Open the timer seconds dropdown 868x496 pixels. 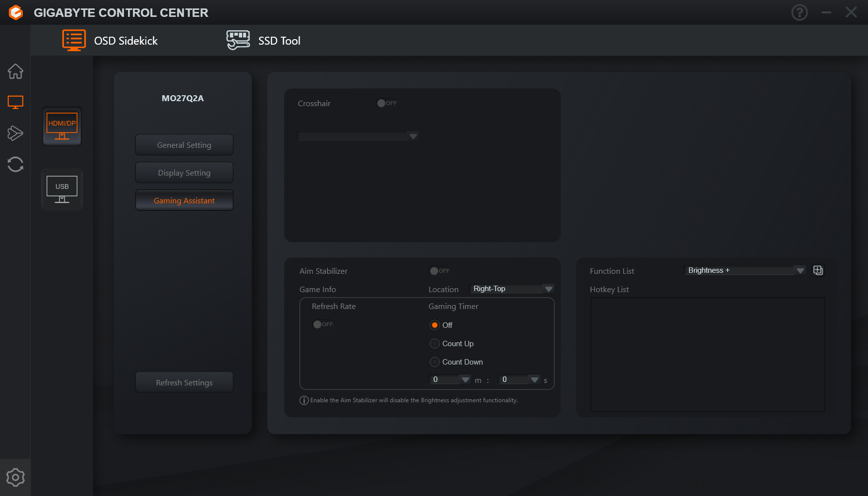519,379
